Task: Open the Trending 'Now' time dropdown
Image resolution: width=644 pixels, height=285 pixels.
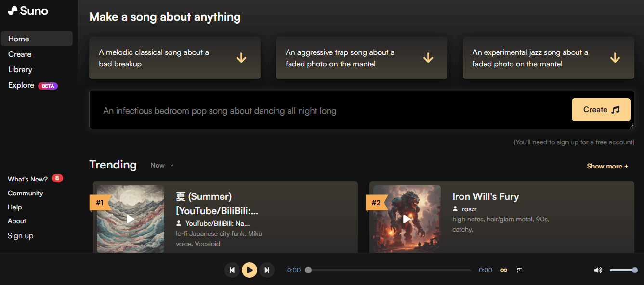Action: (162, 165)
